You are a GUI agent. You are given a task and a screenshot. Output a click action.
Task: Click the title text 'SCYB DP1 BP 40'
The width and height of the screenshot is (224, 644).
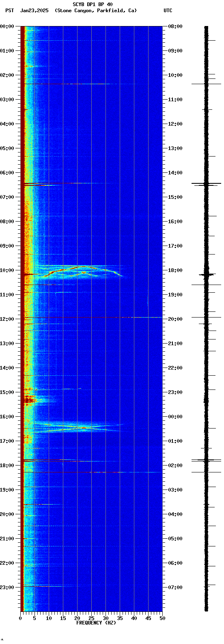pos(93,4)
